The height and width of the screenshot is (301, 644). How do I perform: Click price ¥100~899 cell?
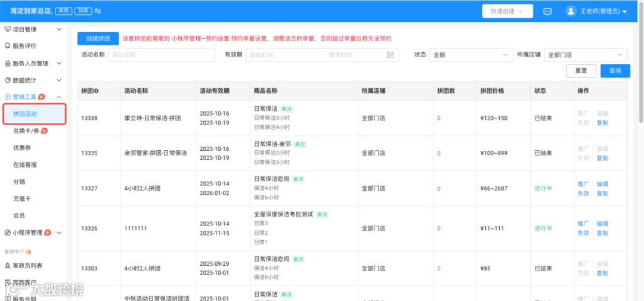pyautogui.click(x=494, y=153)
